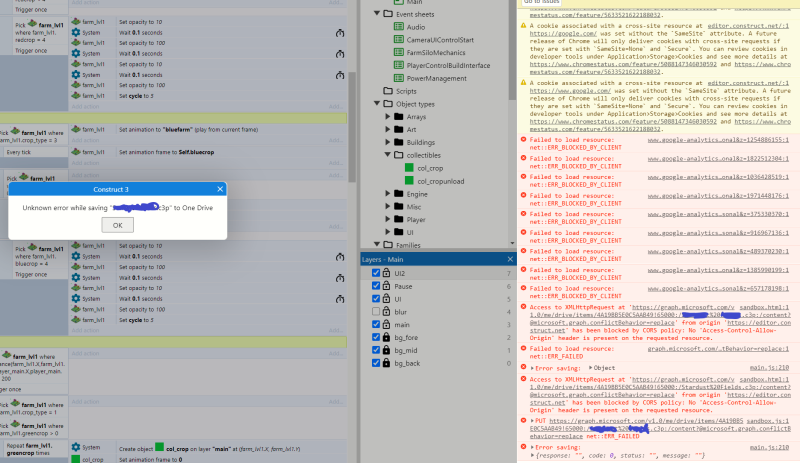The image size is (800, 463).
Task: Toggle visibility of the bg_mid layer
Action: pos(376,350)
